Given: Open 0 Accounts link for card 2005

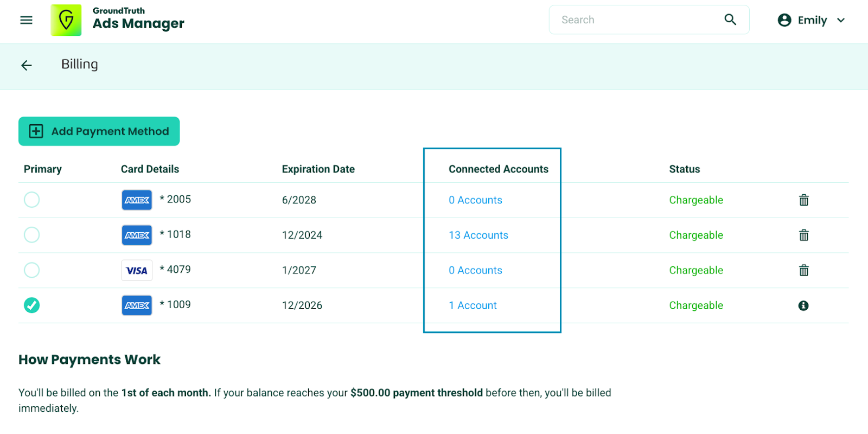Looking at the screenshot, I should (x=475, y=200).
